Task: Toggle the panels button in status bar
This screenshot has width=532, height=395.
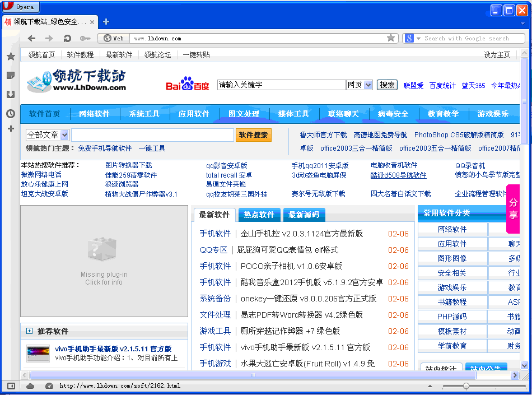Action: (x=11, y=386)
